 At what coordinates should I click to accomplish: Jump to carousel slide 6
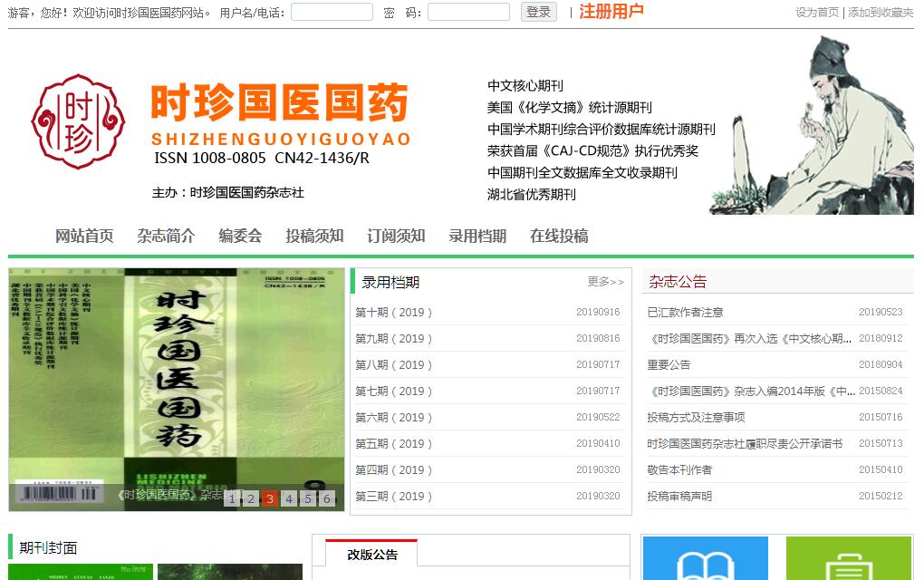click(x=327, y=498)
